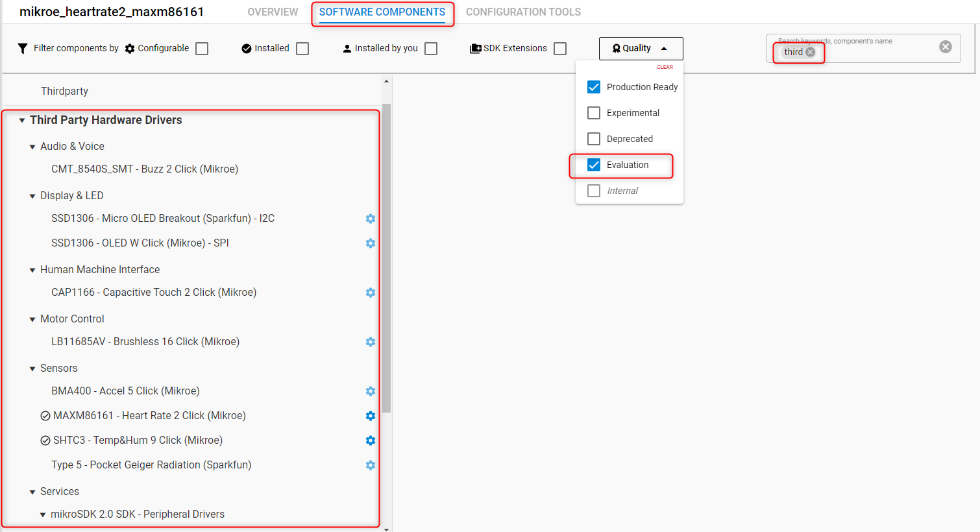Select LB11685AV Brushless 16 Click component
Viewport: 980px width, 532px height.
coord(145,342)
